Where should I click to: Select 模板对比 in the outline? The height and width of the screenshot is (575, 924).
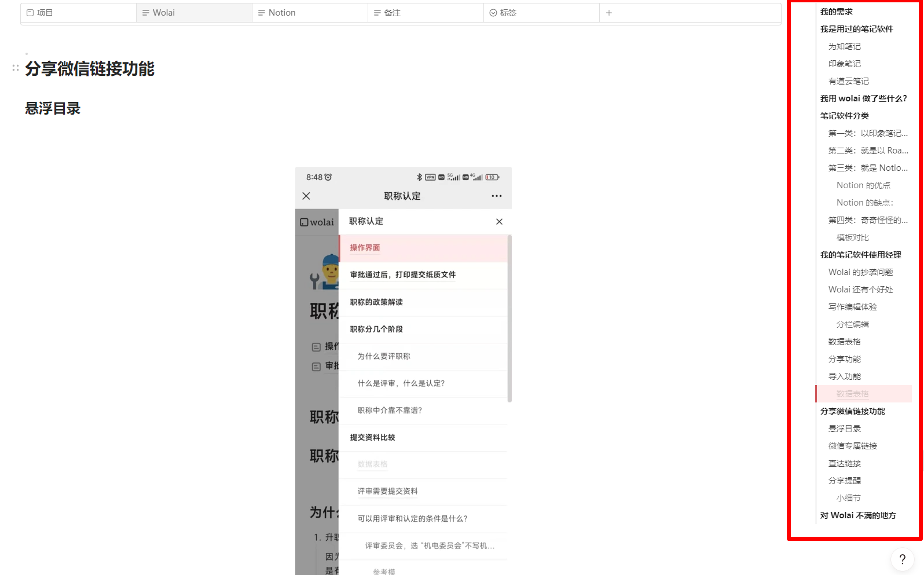click(852, 237)
